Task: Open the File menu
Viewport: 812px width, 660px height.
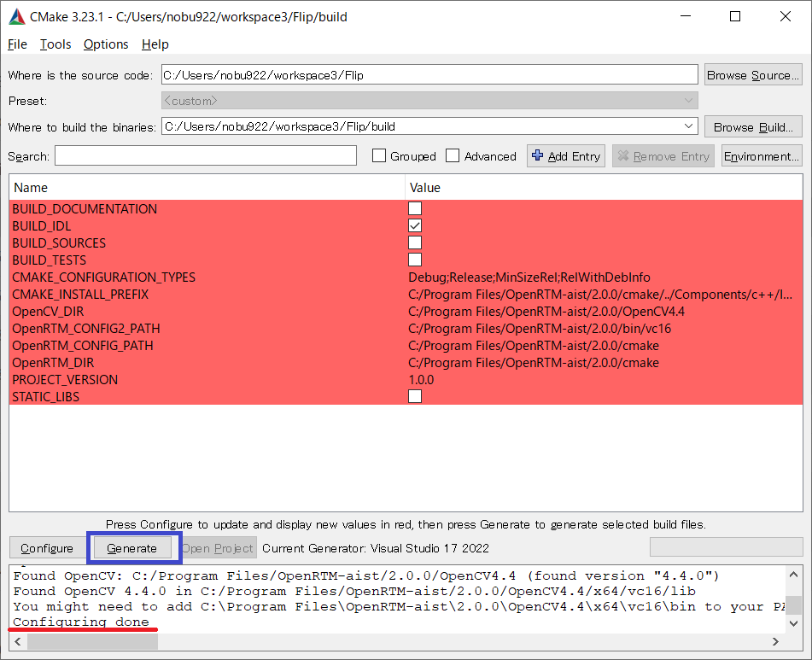Action: tap(17, 44)
